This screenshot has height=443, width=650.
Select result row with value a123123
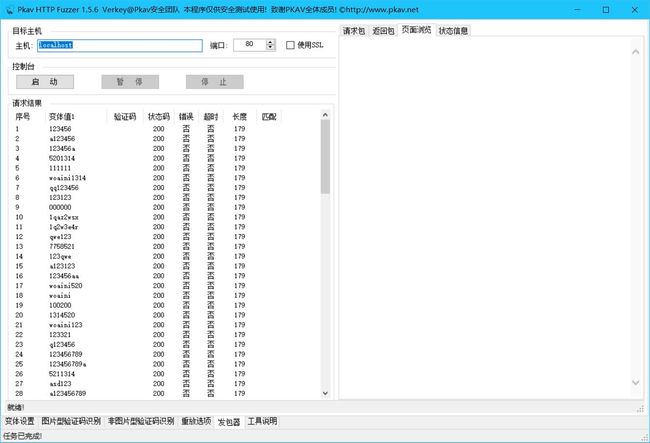click(x=166, y=266)
